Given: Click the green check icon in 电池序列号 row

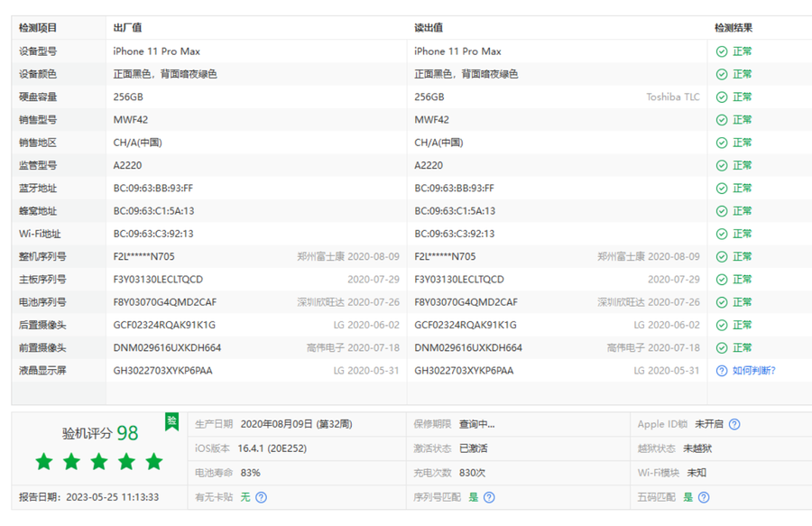Looking at the screenshot, I should (722, 302).
